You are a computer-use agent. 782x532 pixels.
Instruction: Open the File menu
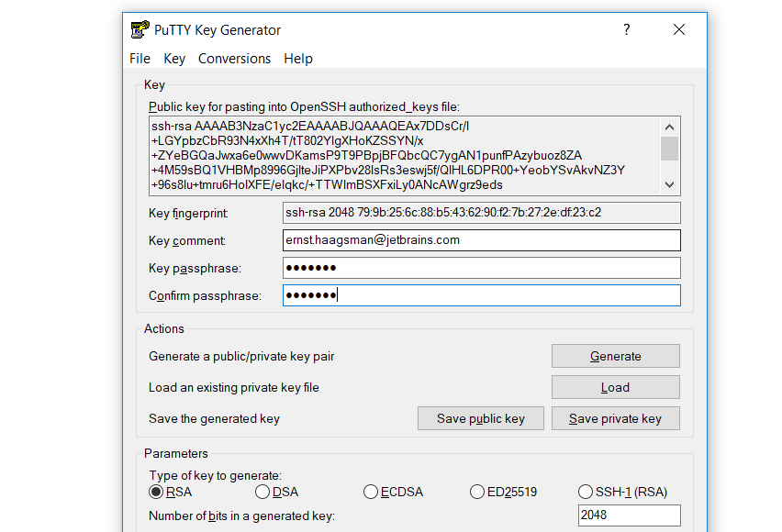(140, 59)
